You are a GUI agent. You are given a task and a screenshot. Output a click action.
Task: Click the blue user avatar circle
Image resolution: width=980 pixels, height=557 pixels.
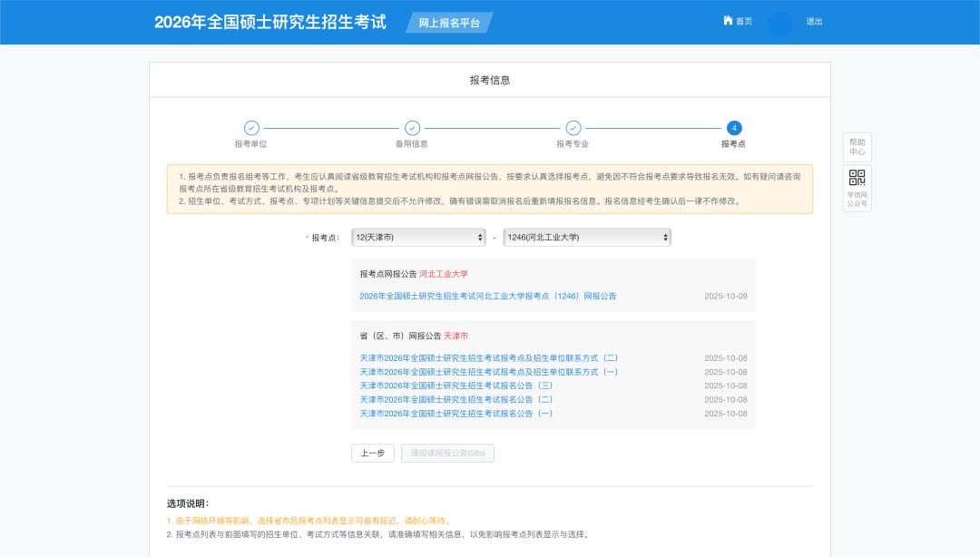779,24
